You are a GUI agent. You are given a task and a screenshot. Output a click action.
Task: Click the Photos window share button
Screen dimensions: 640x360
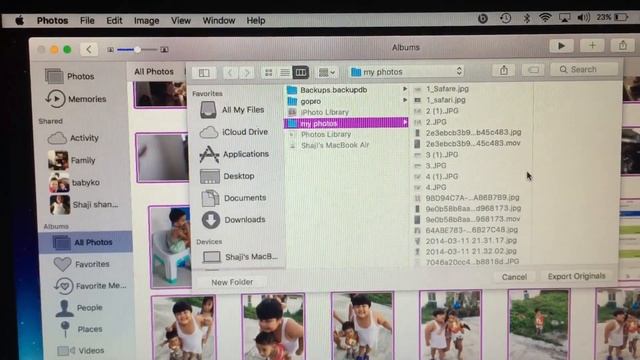point(622,45)
